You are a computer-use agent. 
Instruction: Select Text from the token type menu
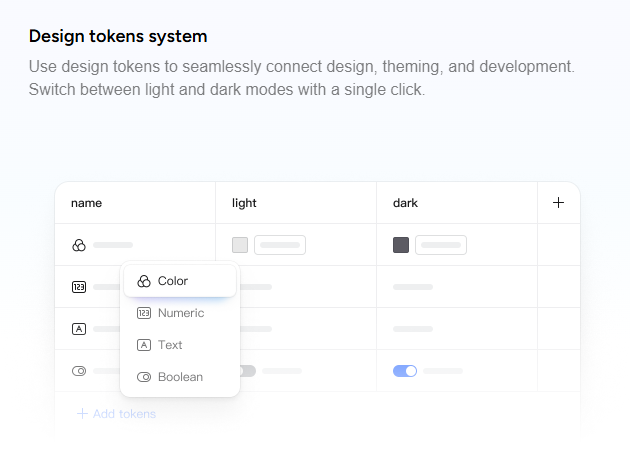[x=180, y=345]
